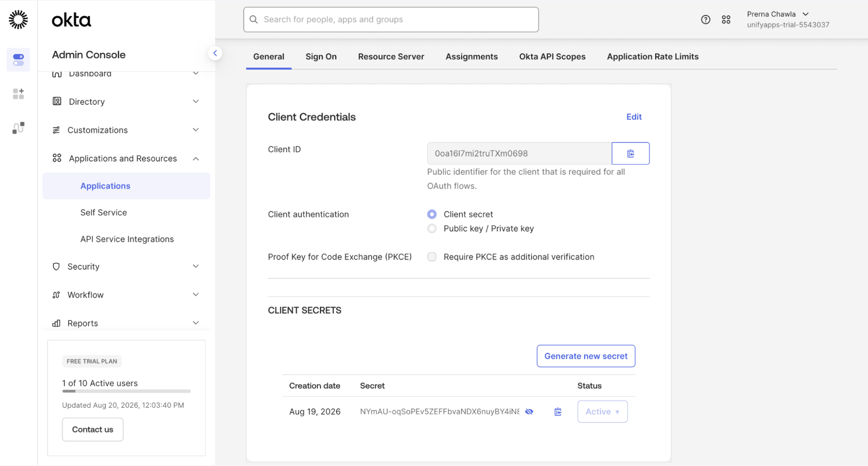Click the Reports bar chart icon
Image resolution: width=868 pixels, height=466 pixels.
(56, 323)
